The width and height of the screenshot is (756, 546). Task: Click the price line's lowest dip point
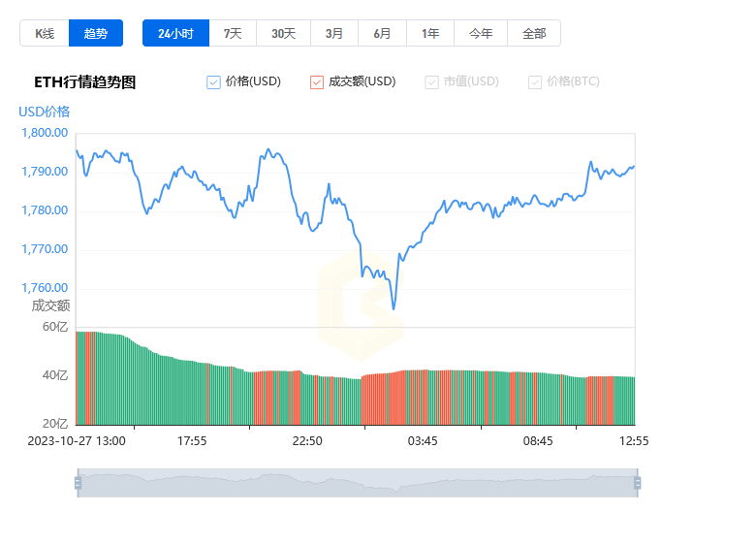(394, 308)
